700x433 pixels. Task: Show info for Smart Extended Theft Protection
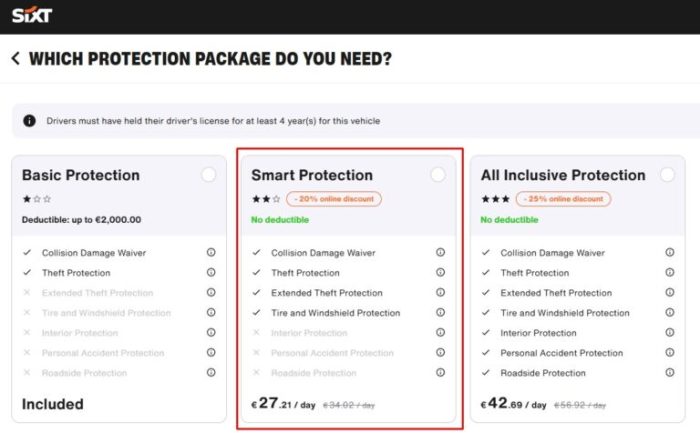[441, 292]
